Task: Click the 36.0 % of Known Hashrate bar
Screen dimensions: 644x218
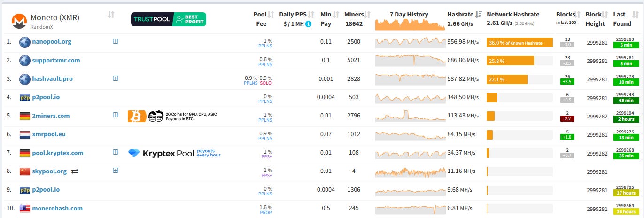Action: (x=520, y=43)
